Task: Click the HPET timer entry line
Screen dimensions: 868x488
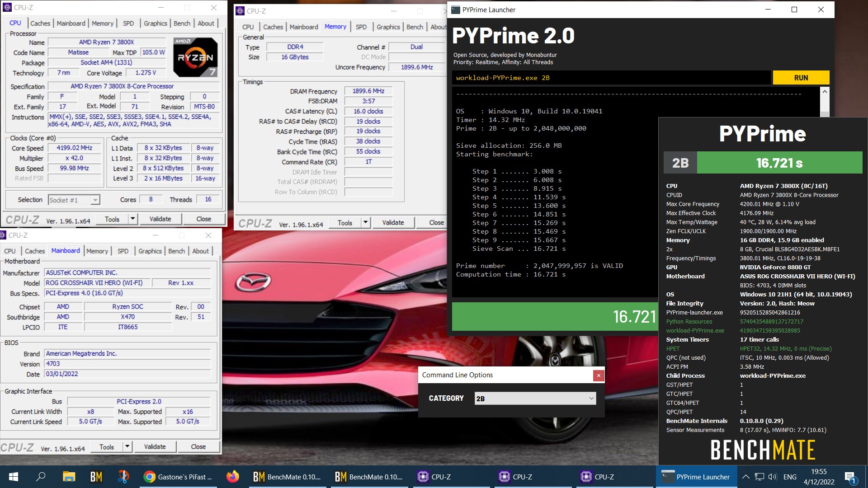Action: (749, 349)
